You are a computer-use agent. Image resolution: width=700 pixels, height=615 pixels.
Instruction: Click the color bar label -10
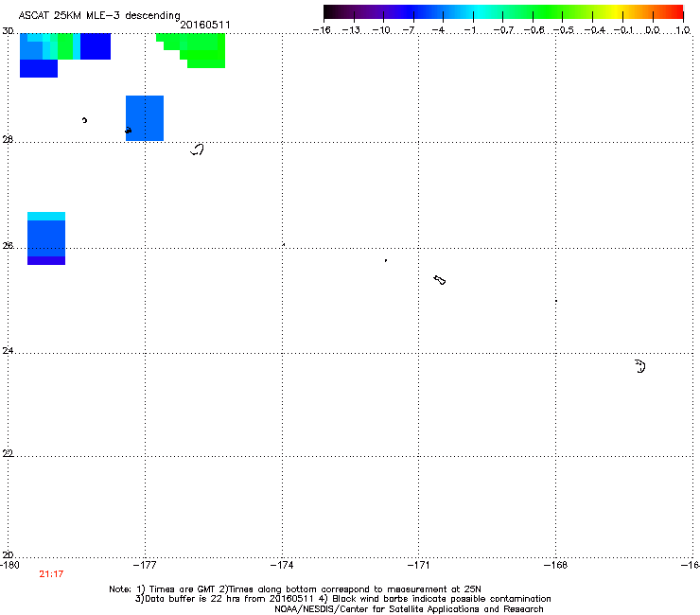(x=381, y=30)
